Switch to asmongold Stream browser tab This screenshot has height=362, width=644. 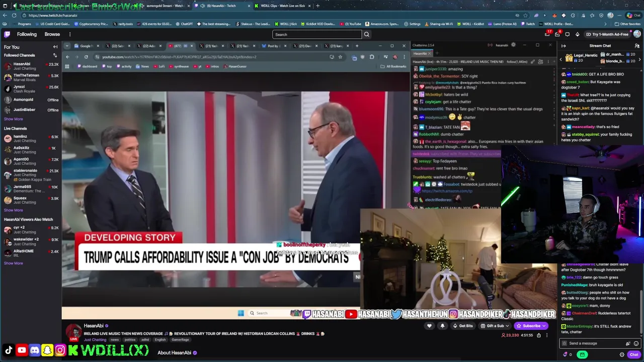click(x=165, y=6)
